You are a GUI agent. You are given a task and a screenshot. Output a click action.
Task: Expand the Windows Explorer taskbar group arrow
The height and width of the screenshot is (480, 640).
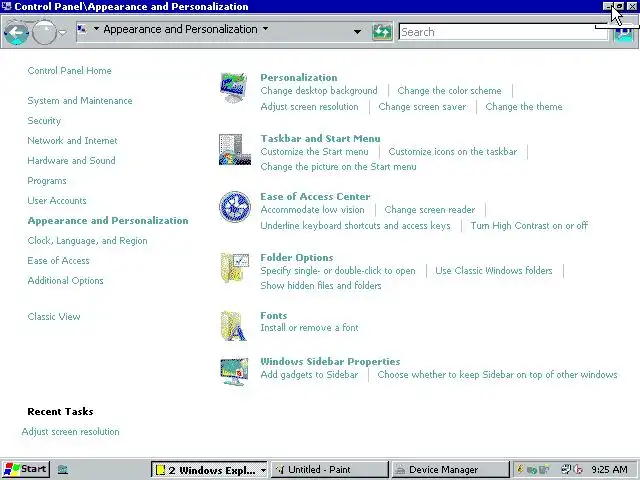pyautogui.click(x=263, y=470)
